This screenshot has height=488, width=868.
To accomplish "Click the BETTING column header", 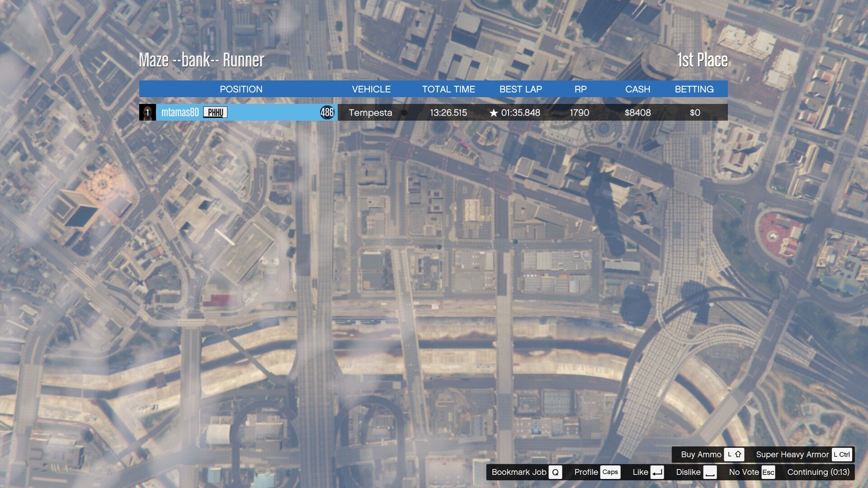I will tap(694, 89).
